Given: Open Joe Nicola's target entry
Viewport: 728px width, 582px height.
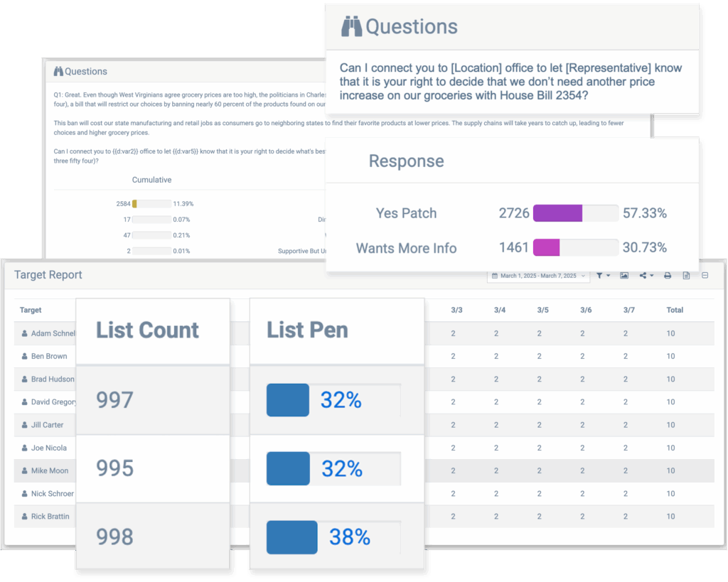Looking at the screenshot, I should 48,448.
